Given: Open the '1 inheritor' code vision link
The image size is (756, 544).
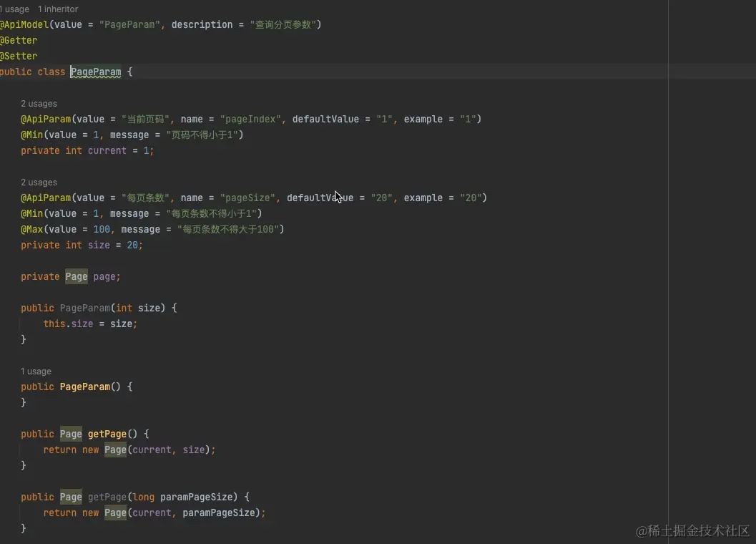Looking at the screenshot, I should [58, 9].
